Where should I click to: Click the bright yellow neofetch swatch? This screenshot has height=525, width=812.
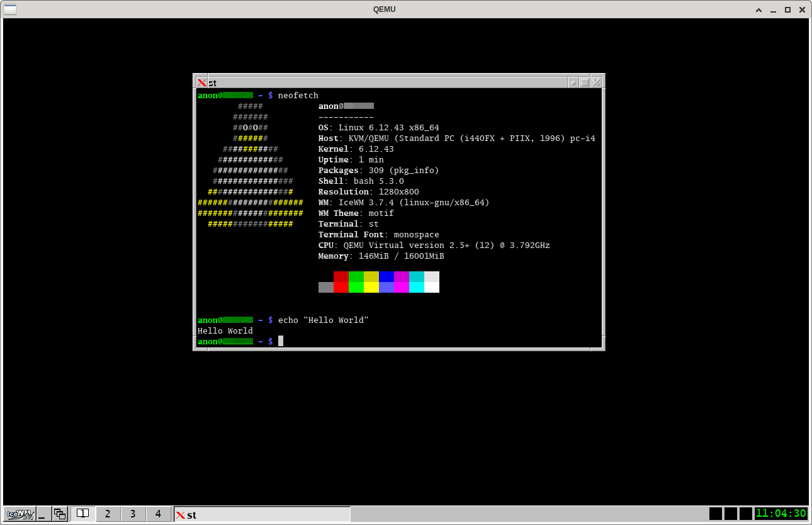click(x=371, y=288)
